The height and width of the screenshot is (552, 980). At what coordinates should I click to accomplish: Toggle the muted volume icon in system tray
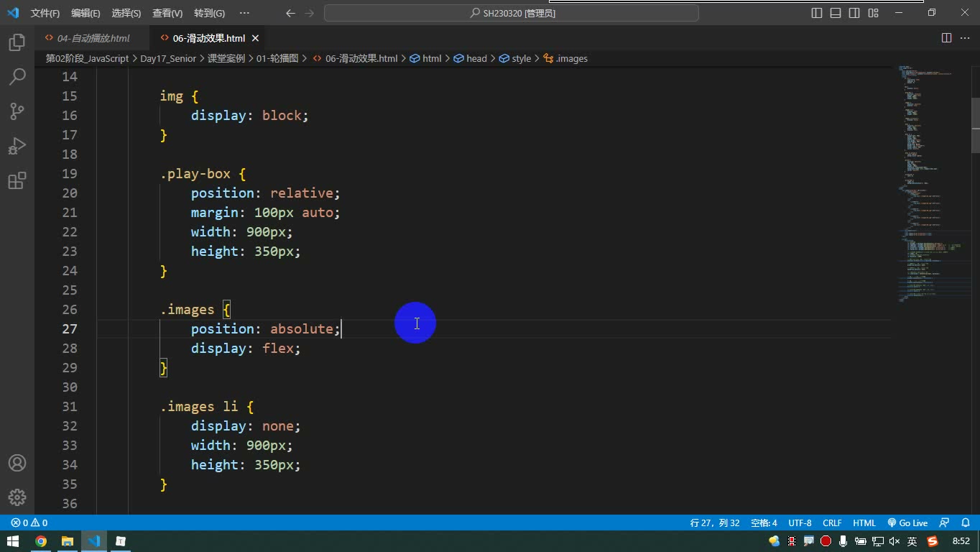(895, 541)
